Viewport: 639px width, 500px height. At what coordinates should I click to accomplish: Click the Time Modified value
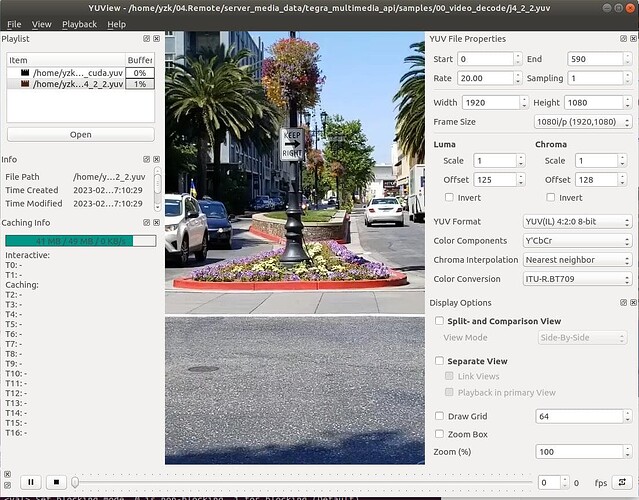[108, 203]
